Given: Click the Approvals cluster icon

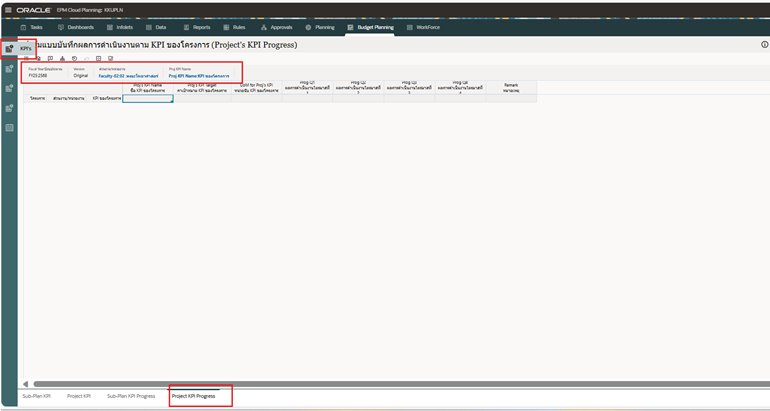Looking at the screenshot, I should pos(263,27).
